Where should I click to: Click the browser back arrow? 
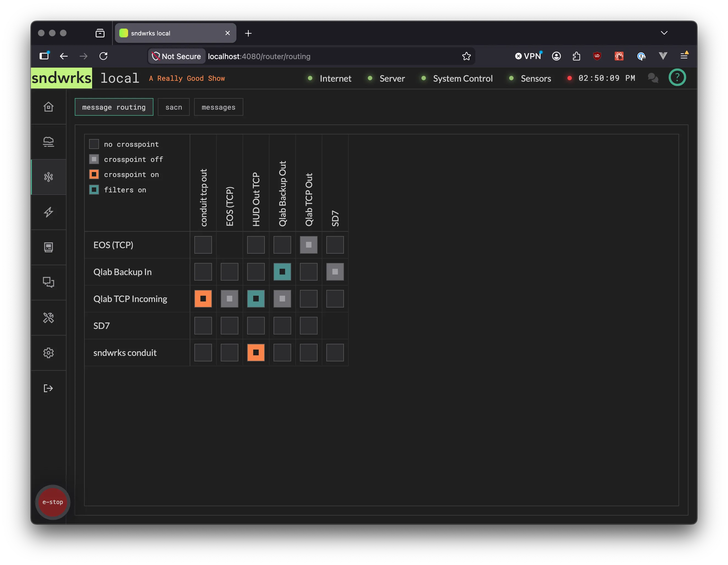(64, 56)
